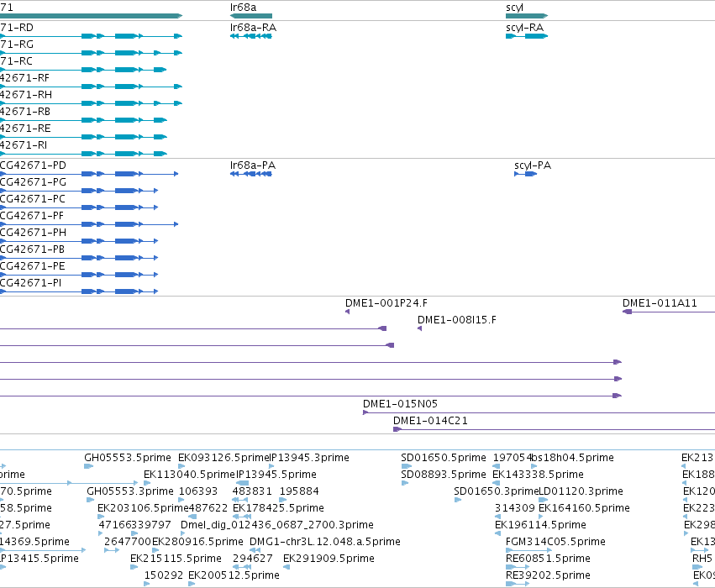Open EST label EK178425.5prime

coord(279,508)
